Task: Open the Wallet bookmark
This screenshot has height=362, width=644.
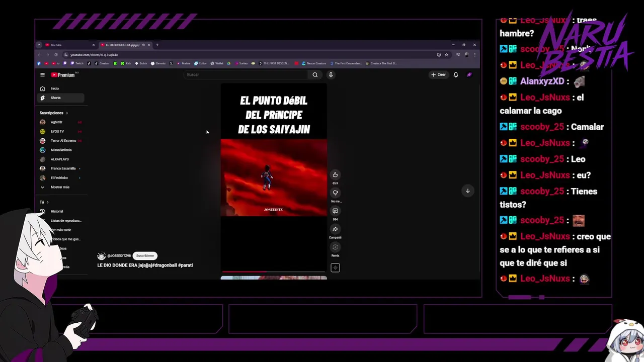Action: coord(218,63)
